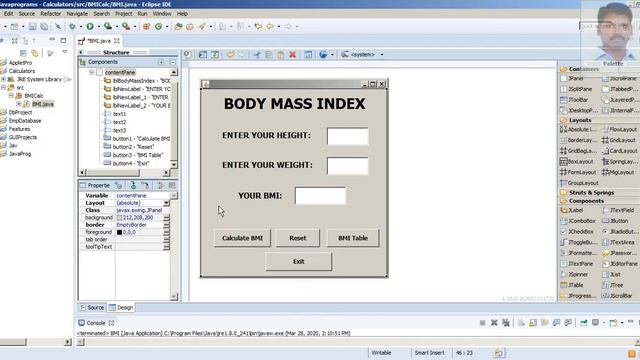Select JSpinner in the palette
The width and height of the screenshot is (640, 360).
click(574, 275)
